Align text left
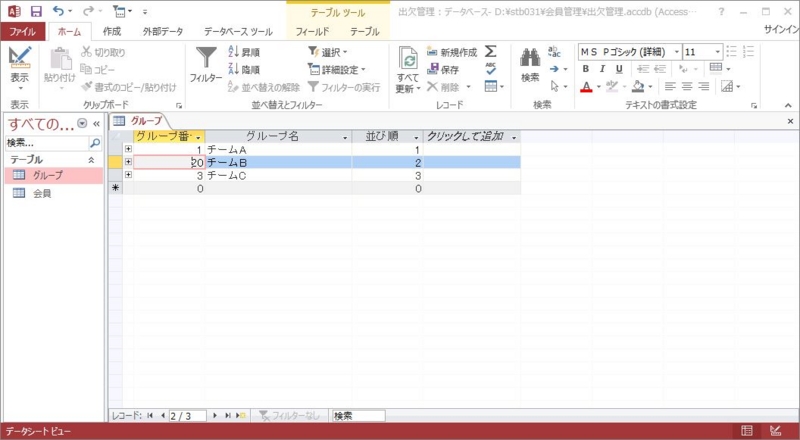Viewport: 800px width, 440px height. point(670,87)
